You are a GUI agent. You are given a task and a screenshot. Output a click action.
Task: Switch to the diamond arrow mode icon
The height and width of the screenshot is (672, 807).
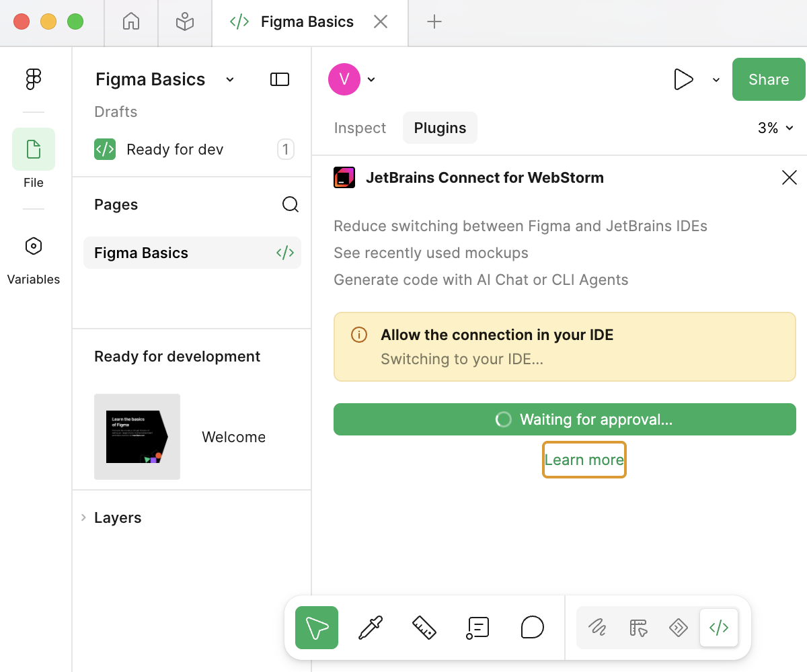[x=679, y=628]
